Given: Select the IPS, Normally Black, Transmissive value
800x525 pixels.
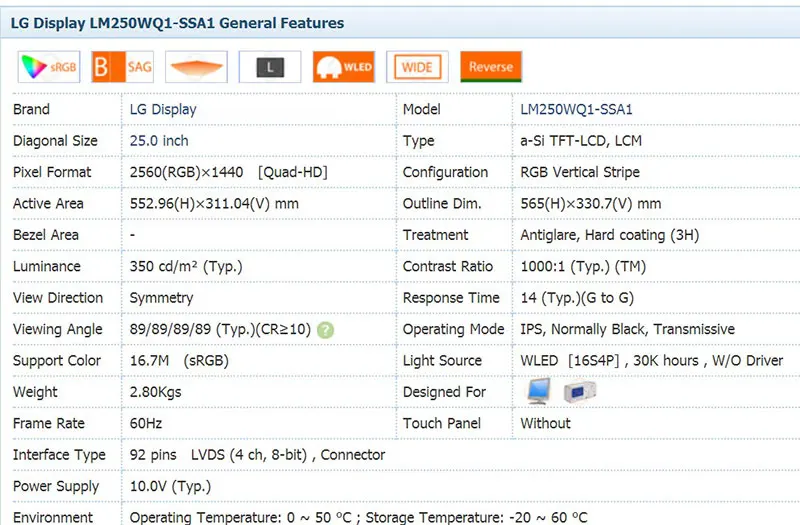Looking at the screenshot, I should [x=628, y=329].
